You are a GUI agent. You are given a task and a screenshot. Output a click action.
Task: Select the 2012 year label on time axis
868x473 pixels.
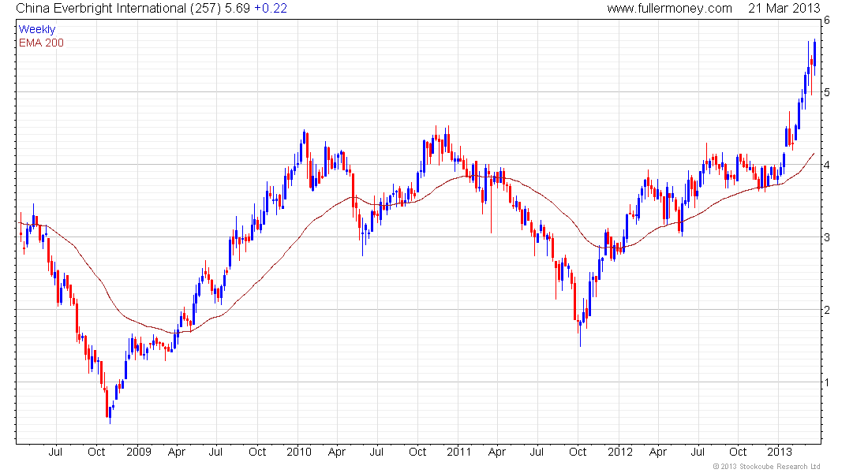pos(620,452)
